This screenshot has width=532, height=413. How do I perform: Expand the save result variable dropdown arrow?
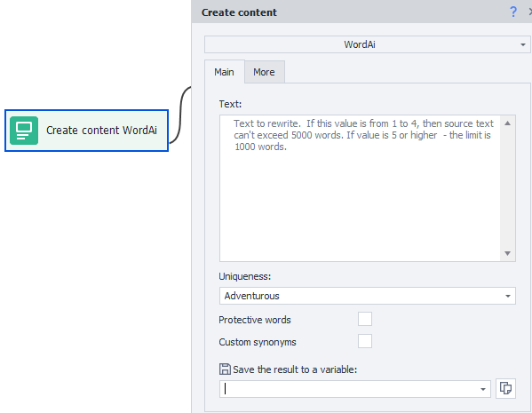pos(483,389)
